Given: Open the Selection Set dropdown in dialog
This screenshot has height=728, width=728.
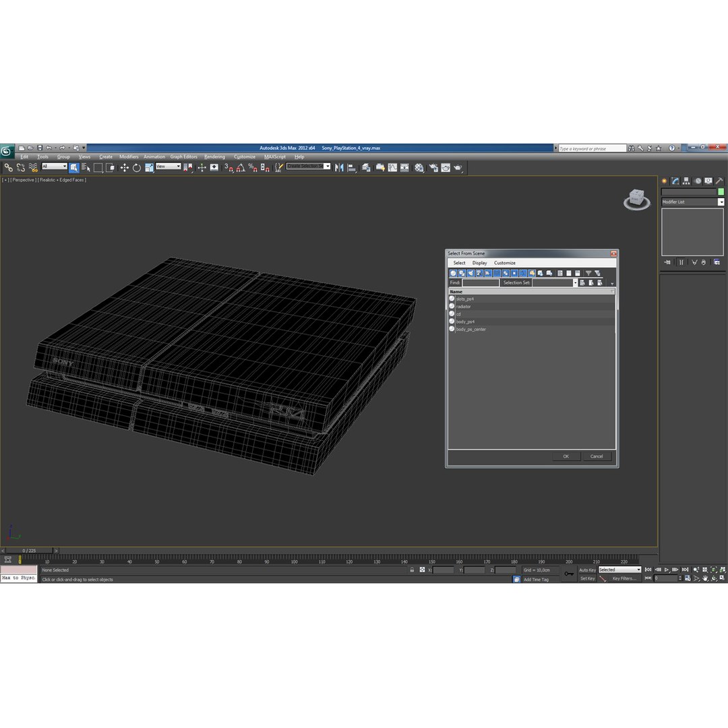Looking at the screenshot, I should pos(555,282).
